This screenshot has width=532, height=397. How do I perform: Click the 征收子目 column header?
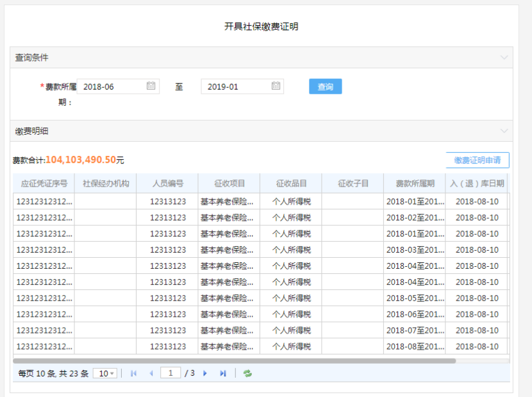353,183
